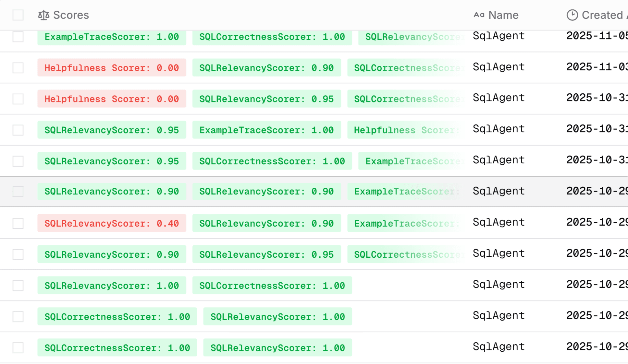Check the row with Helpfulness Scorer 0.00, SQLRelevancyScorer 0.90
Screen dimensions: 628x364
pyautogui.click(x=18, y=68)
